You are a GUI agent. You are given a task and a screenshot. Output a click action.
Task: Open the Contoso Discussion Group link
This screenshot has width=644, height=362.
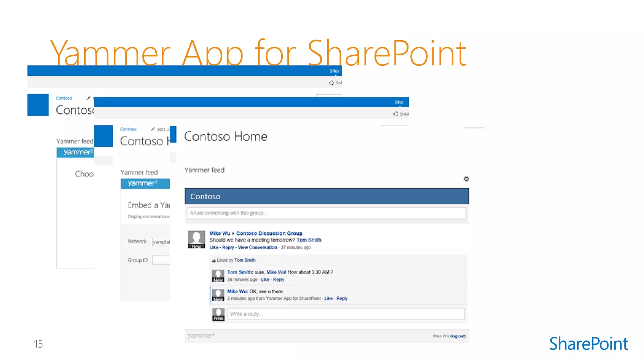[x=269, y=233]
